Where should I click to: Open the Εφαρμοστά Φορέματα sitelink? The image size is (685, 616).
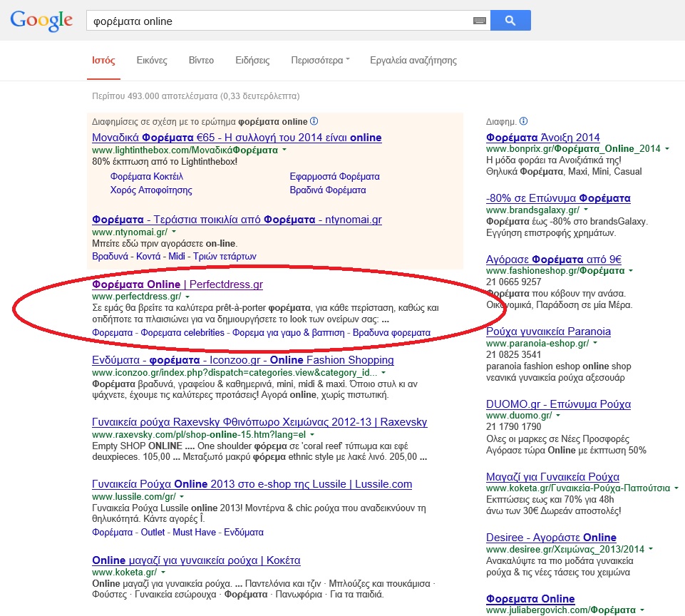tap(334, 177)
